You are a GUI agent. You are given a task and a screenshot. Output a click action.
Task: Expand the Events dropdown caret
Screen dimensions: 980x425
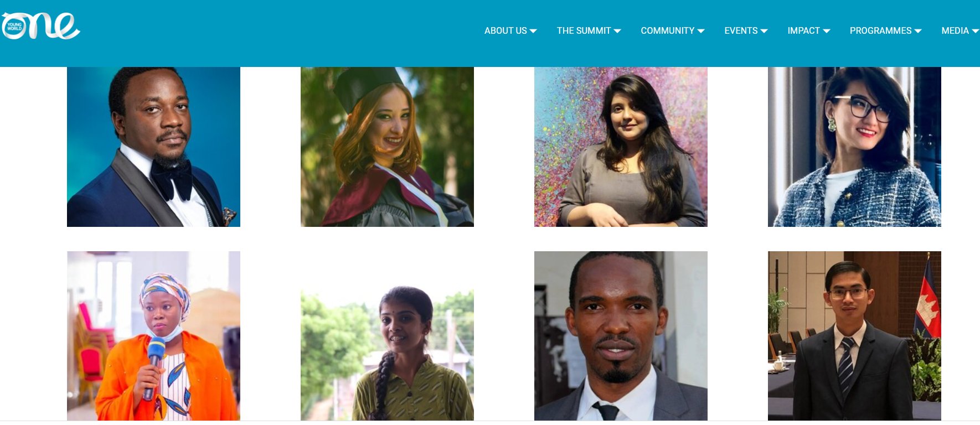click(x=764, y=31)
